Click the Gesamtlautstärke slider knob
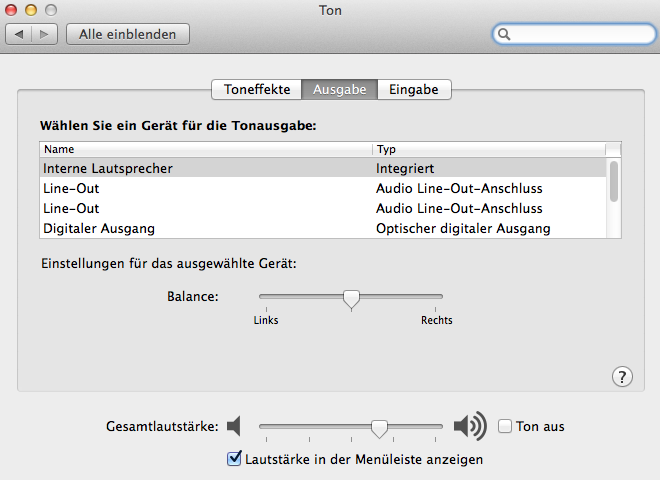 (x=379, y=427)
